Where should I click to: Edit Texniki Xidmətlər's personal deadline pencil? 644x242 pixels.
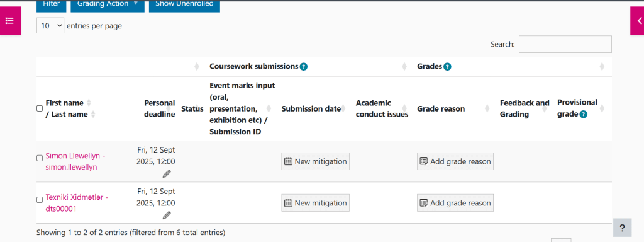166,215
